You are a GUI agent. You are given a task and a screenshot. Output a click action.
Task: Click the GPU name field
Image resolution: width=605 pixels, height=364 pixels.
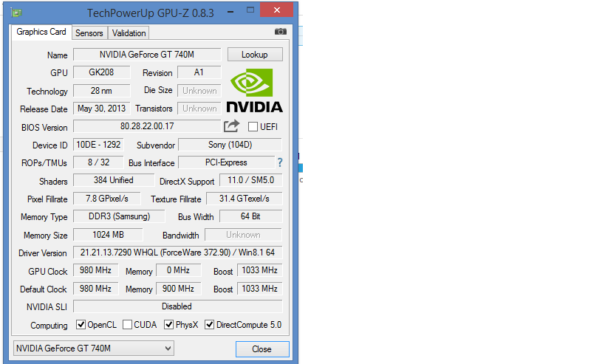(147, 55)
